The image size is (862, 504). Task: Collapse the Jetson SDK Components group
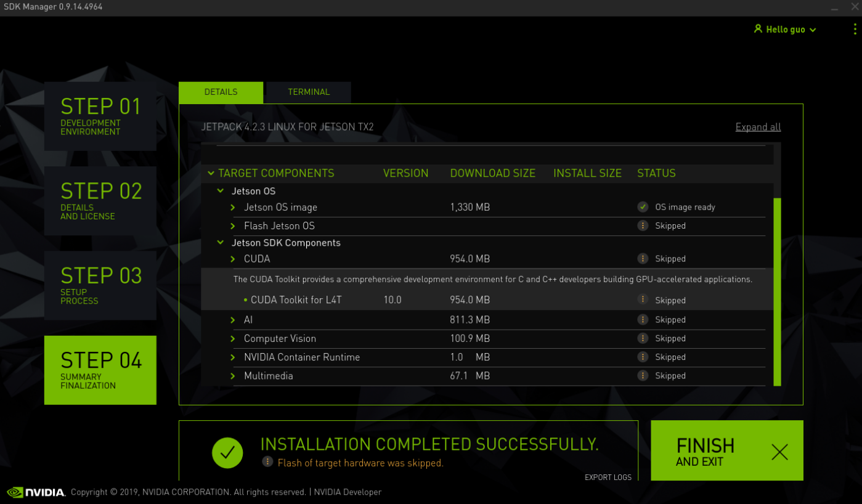click(x=220, y=243)
